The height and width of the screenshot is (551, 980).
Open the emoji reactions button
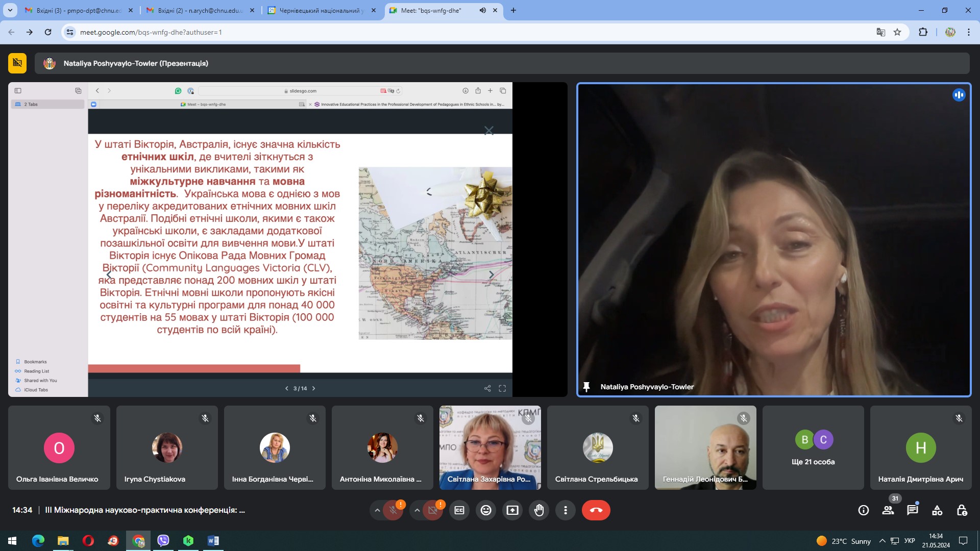[x=486, y=510]
